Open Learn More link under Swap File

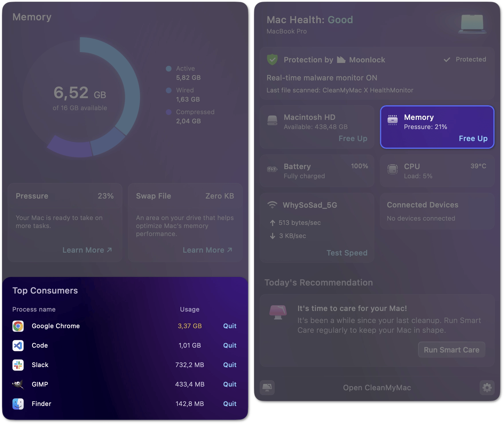click(207, 250)
